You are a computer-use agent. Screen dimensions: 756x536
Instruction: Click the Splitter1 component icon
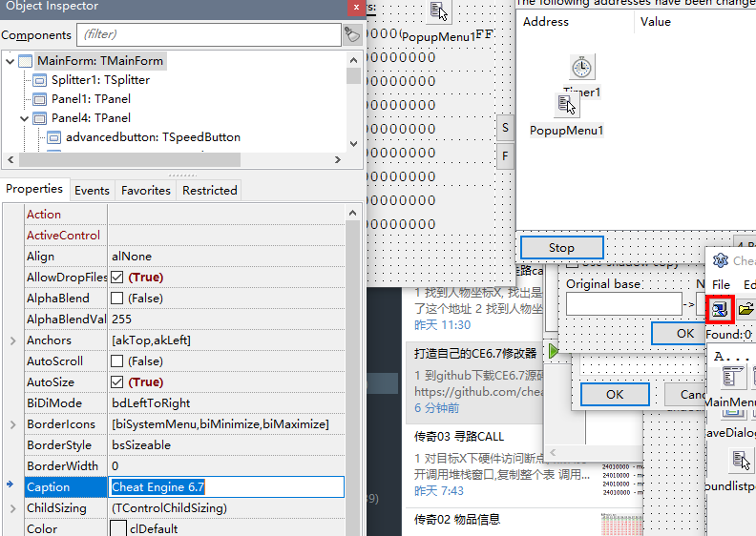pos(39,80)
